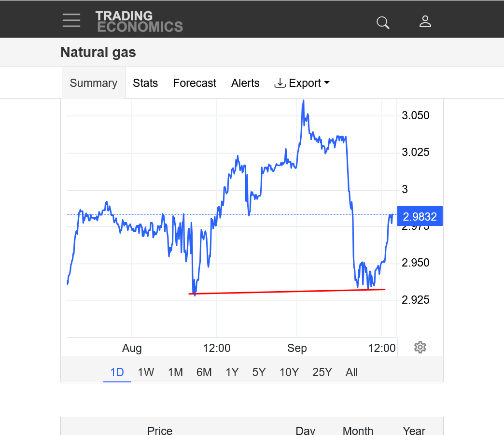Go to the Forecast tab
The height and width of the screenshot is (435, 504).
(x=195, y=83)
